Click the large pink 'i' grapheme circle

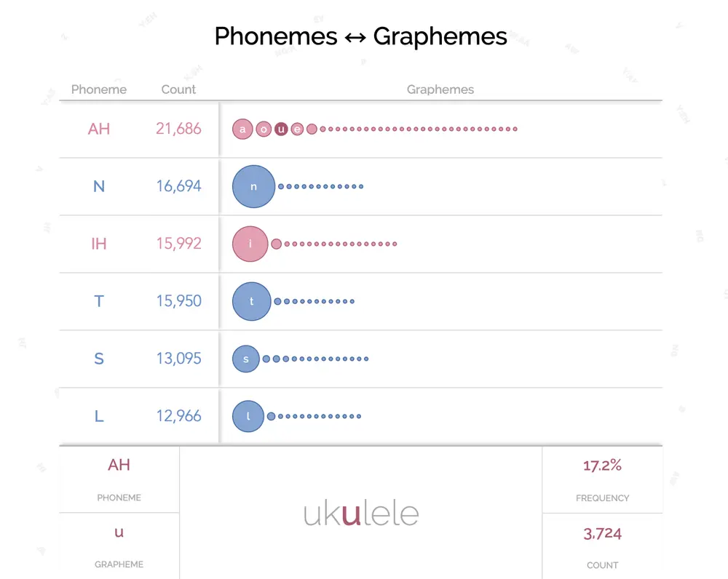tap(250, 244)
